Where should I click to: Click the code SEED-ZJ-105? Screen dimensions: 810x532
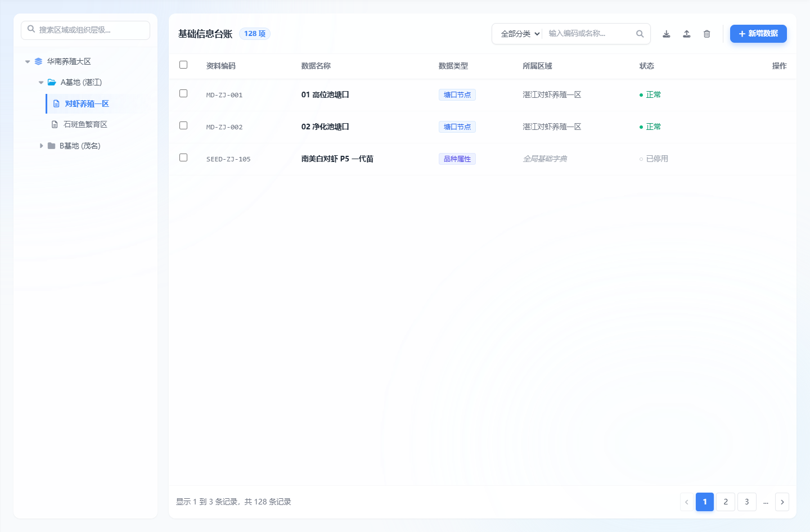(228, 159)
